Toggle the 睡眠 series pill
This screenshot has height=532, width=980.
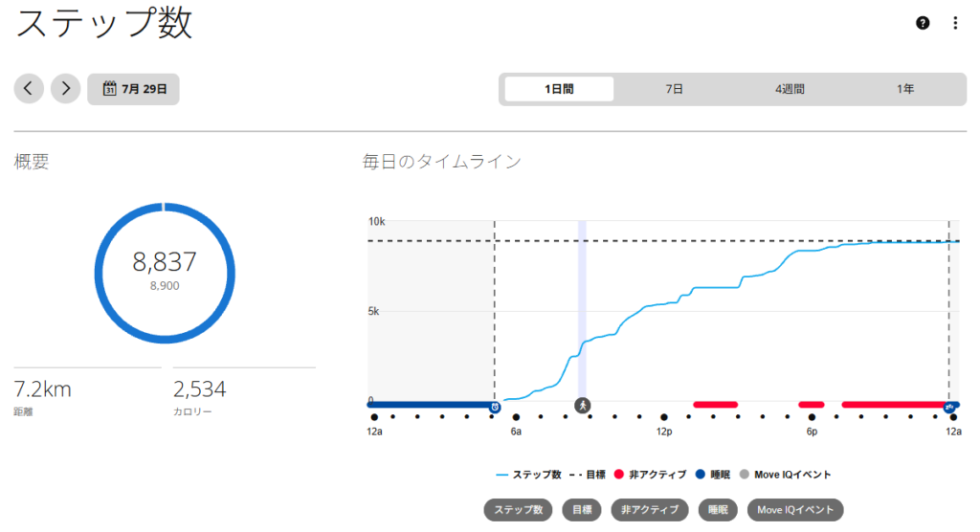tap(718, 509)
